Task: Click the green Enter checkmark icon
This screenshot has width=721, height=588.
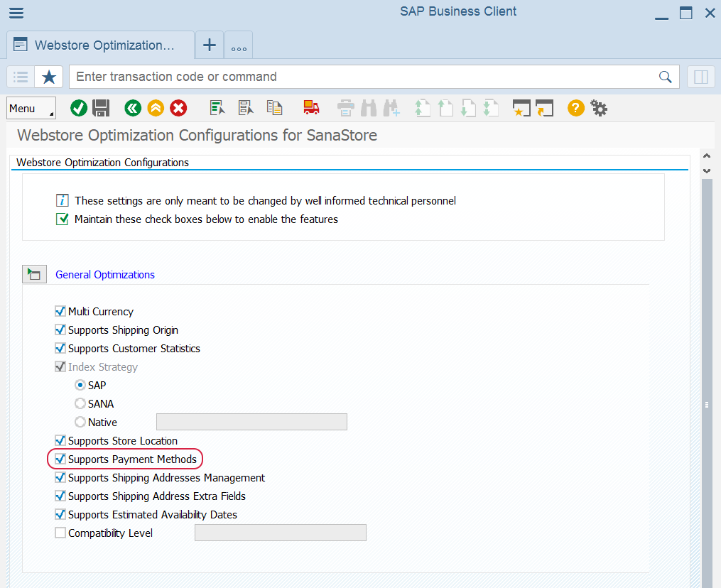Action: (79, 109)
